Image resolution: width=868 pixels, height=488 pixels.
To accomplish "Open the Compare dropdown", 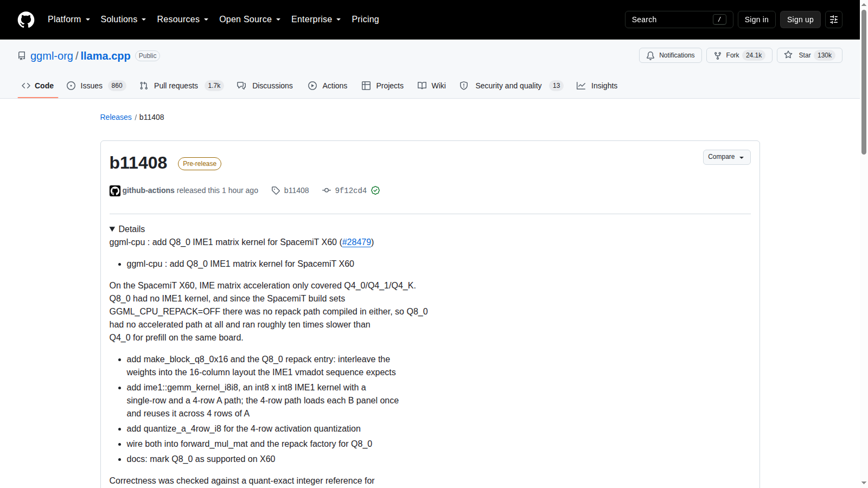I will 727,157.
